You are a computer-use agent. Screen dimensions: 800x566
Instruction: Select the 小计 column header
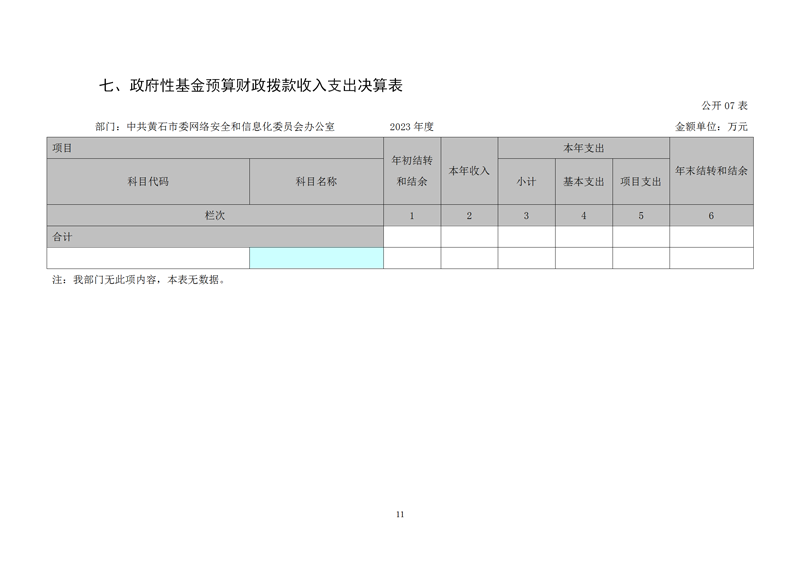(527, 182)
